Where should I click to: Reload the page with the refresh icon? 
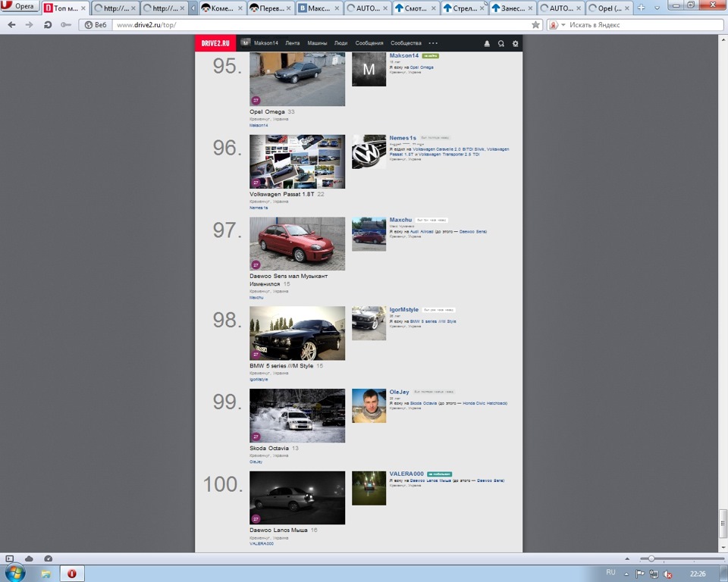(x=47, y=24)
